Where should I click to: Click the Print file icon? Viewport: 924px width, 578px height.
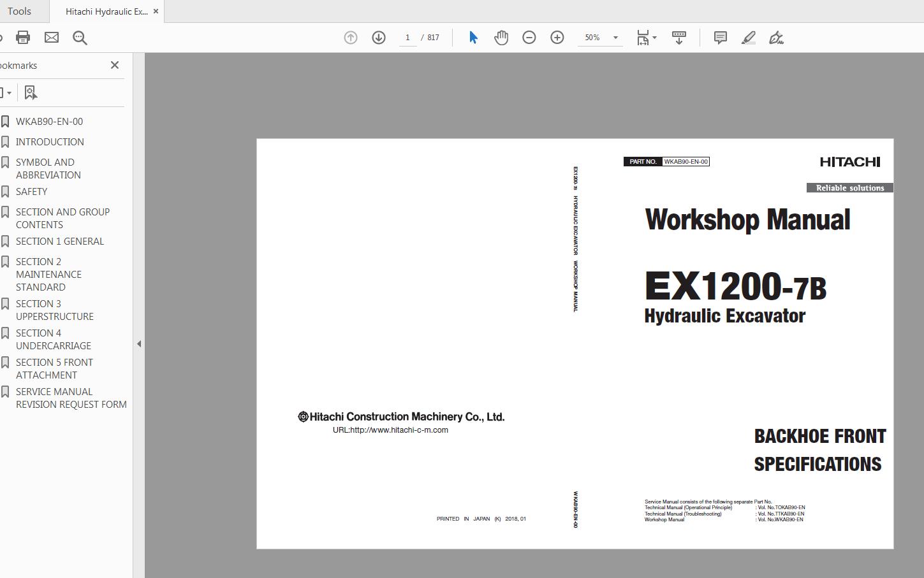[23, 38]
